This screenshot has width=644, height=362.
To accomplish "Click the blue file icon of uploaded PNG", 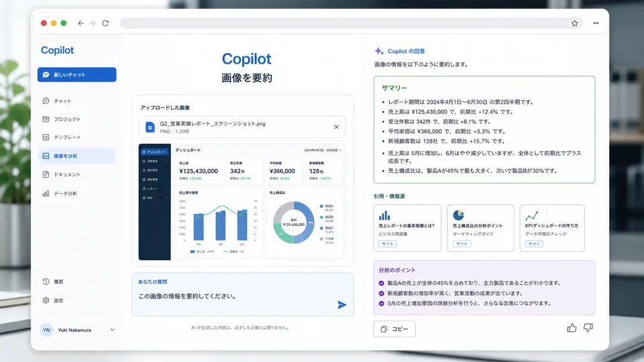I will (150, 127).
